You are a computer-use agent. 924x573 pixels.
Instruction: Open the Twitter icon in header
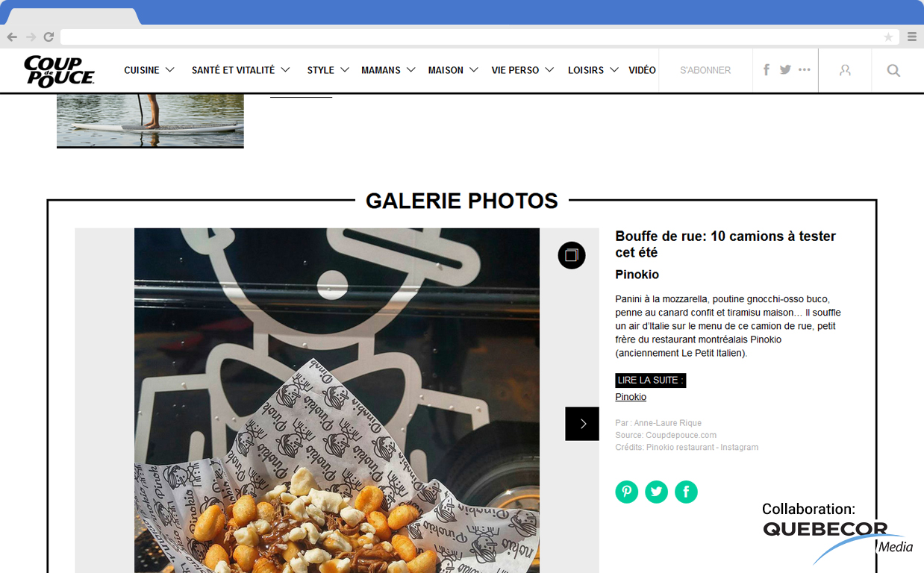(x=785, y=69)
